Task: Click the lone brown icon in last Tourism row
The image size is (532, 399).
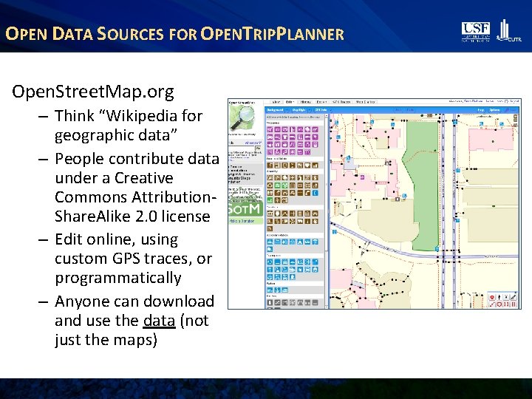Action: (270, 228)
